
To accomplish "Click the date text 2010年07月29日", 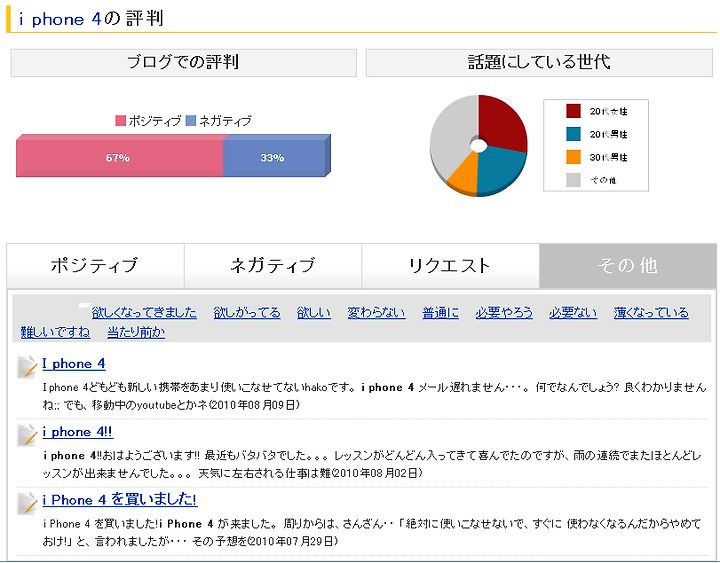I will click(x=292, y=541).
